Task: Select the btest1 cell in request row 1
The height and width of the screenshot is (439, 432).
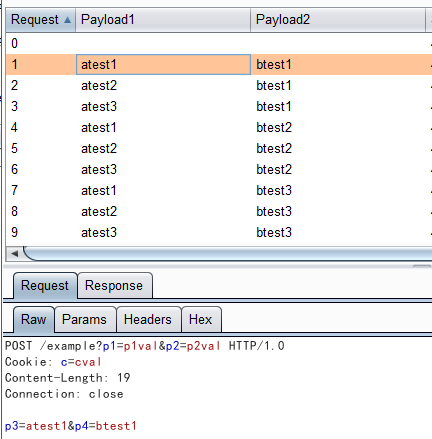Action: click(338, 64)
